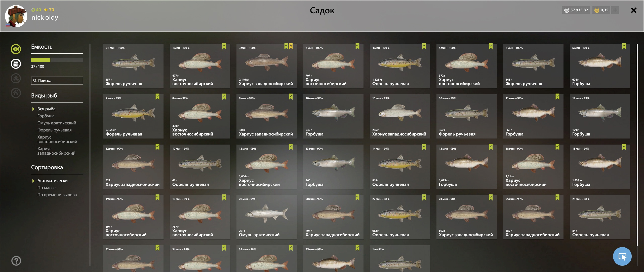Filter by Горбуша species

point(46,116)
